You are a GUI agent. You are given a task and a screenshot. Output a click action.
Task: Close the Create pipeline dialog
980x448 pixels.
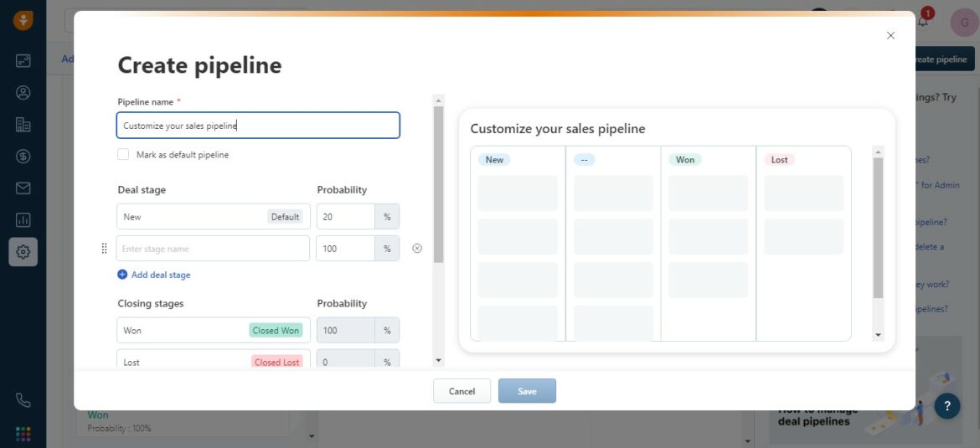[890, 36]
